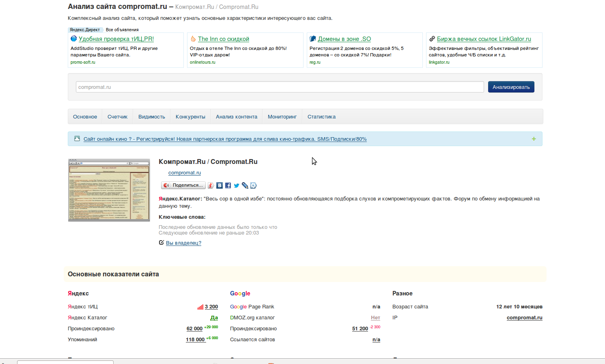
Task: Click the Компромат.Ru / Compromat.Ru heading
Action: click(208, 162)
